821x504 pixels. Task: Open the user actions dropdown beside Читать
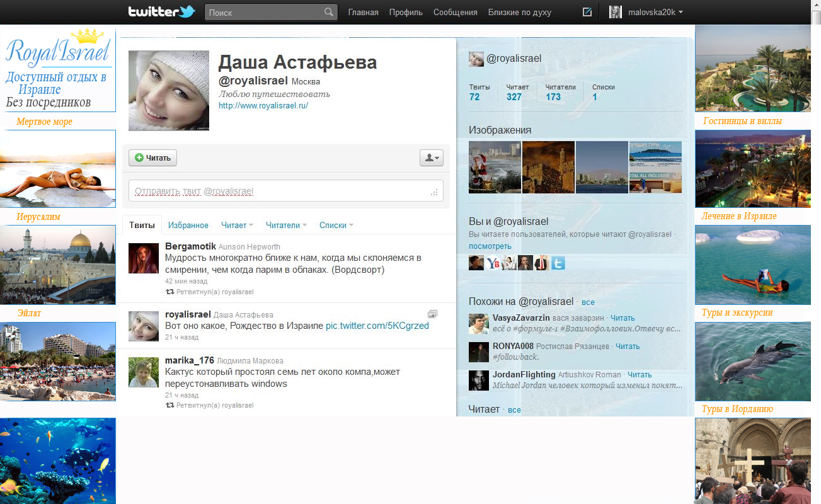tap(432, 157)
